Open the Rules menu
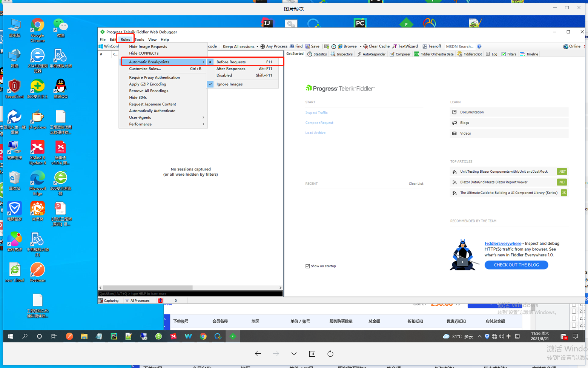 [x=125, y=39]
